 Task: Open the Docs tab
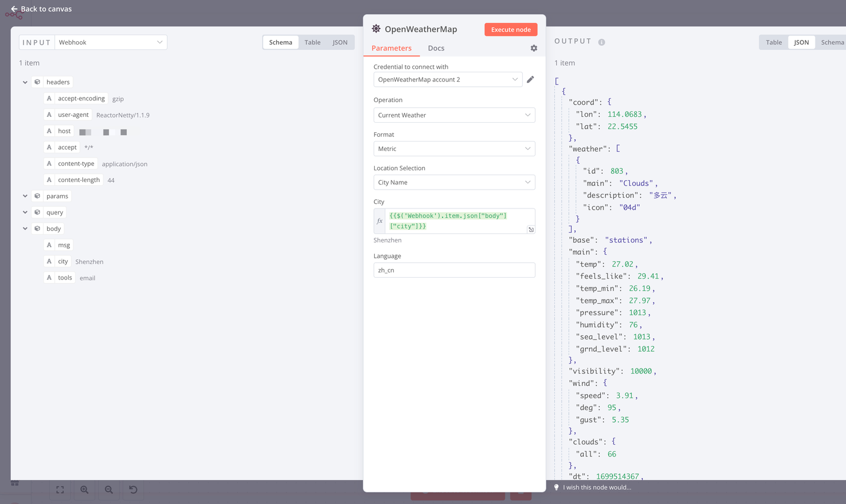click(x=436, y=48)
